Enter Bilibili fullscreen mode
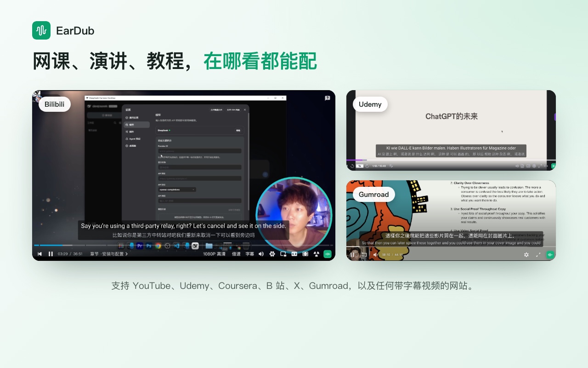The image size is (588, 368). (x=305, y=254)
